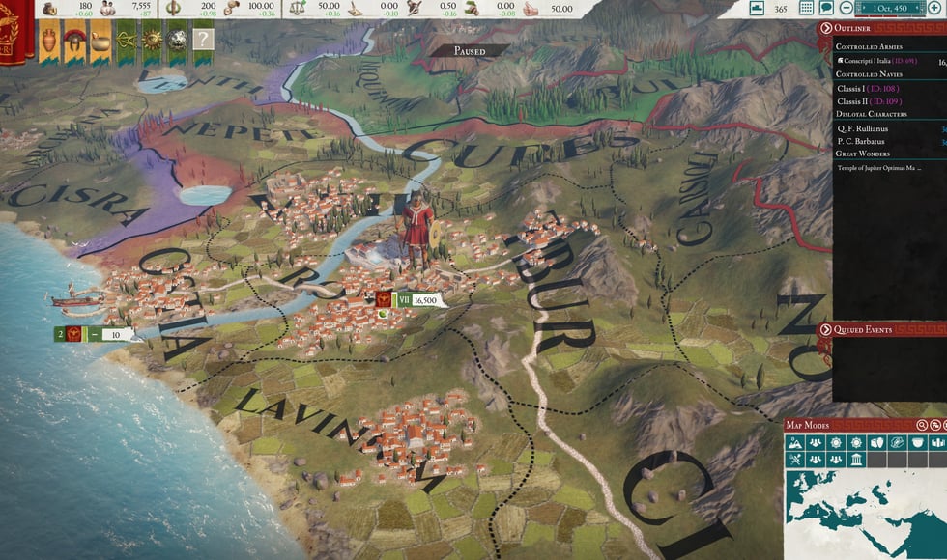This screenshot has height=560, width=947.
Task: Click the Controlled Armies header
Action: 869,46
